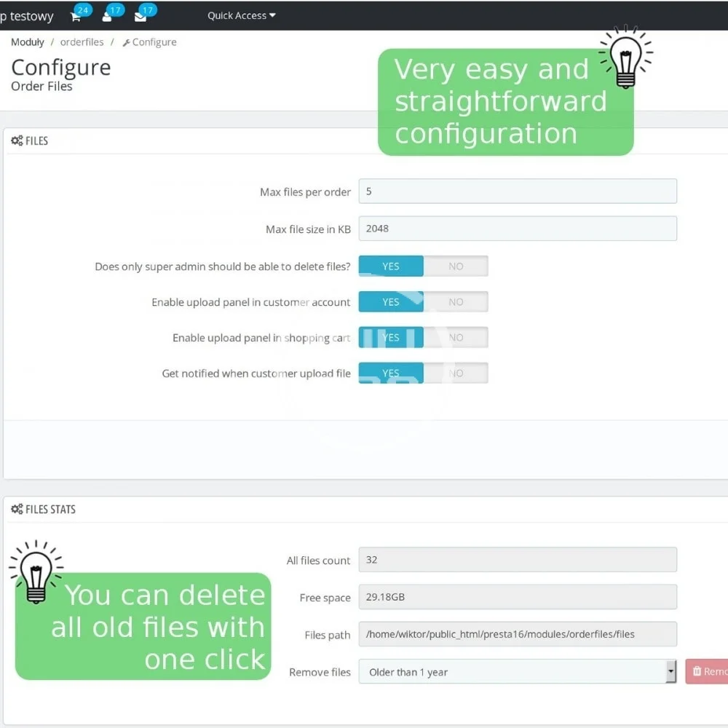Image resolution: width=728 pixels, height=728 pixels.
Task: Go to Moduły in the breadcrumb
Action: [x=28, y=42]
